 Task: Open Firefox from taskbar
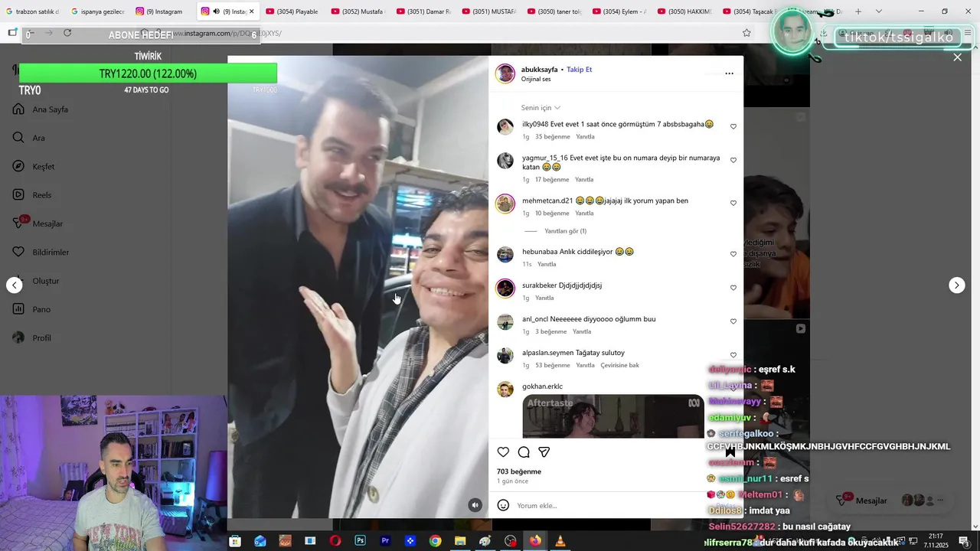535,541
